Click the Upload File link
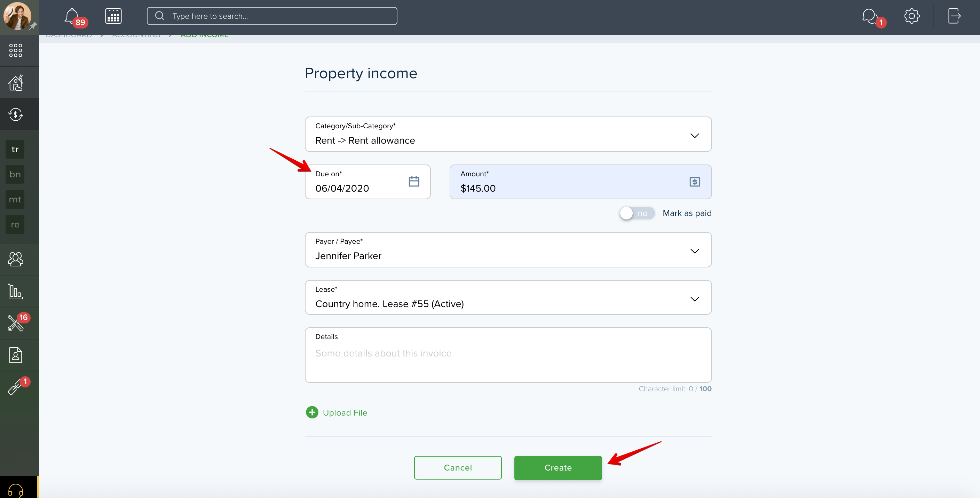This screenshot has height=498, width=980. tap(337, 412)
